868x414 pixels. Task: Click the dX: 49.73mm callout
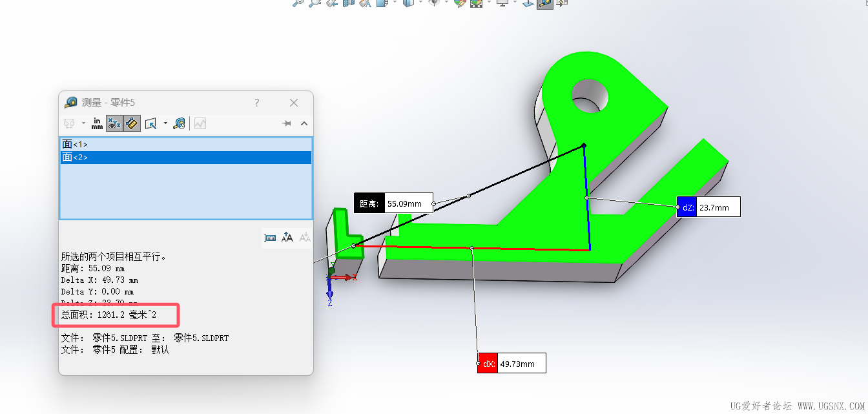pos(512,363)
